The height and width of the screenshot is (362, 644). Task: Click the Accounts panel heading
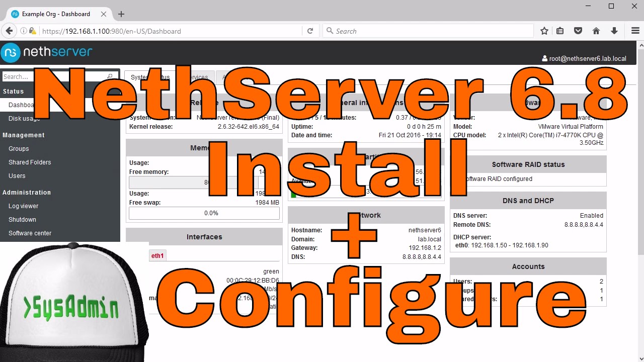pyautogui.click(x=528, y=266)
